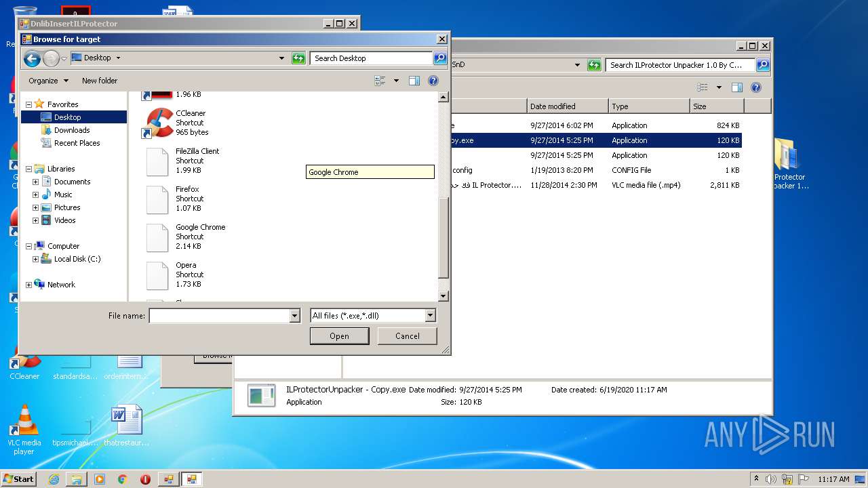Click New folder in the dialog toolbar
The width and height of the screenshot is (868, 488).
click(100, 81)
